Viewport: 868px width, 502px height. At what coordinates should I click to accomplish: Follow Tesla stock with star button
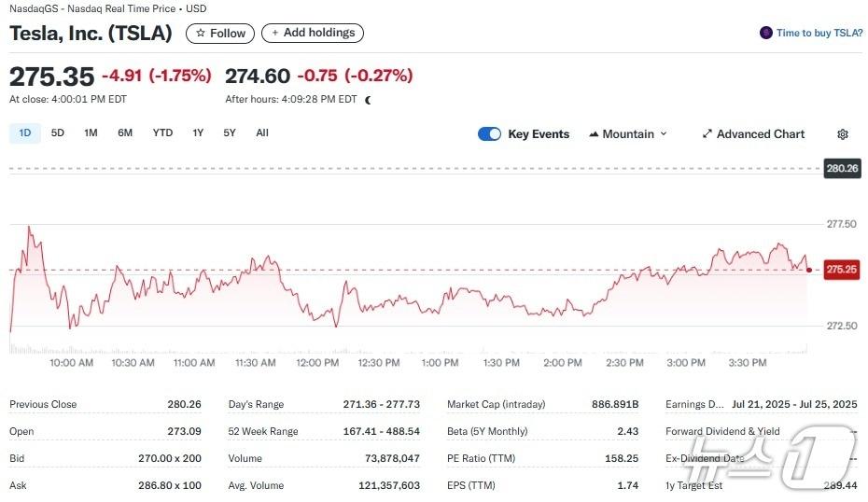click(219, 33)
